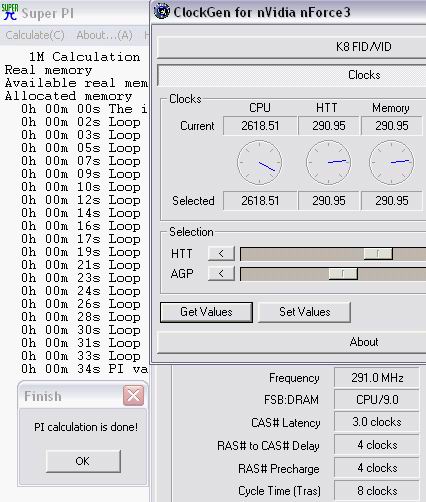Click the Set Values button
This screenshot has height=502, width=426.
(x=304, y=312)
